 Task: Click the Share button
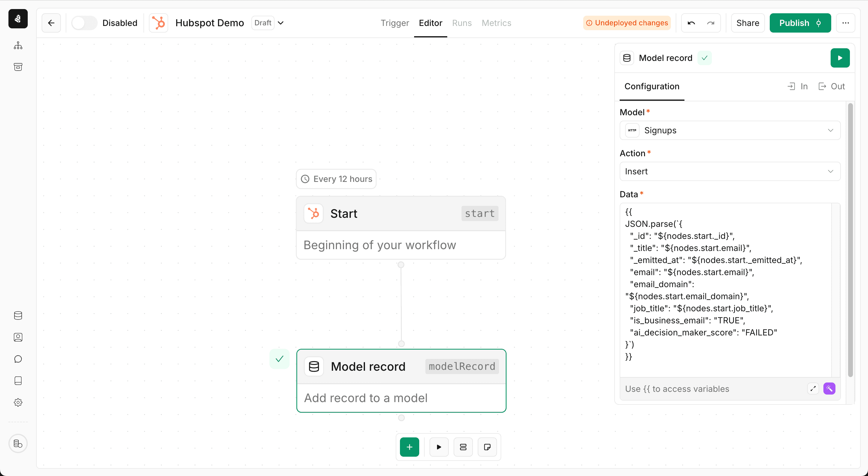tap(748, 23)
